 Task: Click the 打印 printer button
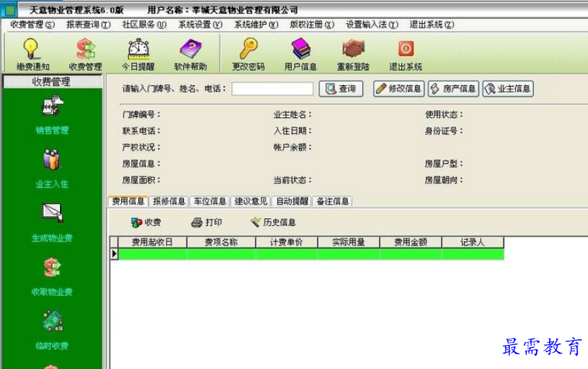click(207, 222)
